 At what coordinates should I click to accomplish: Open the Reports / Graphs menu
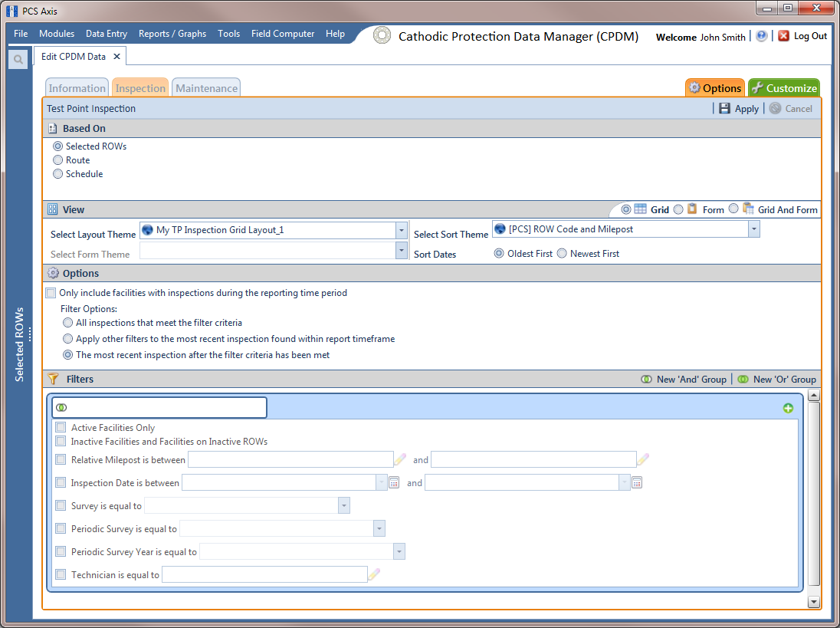172,33
